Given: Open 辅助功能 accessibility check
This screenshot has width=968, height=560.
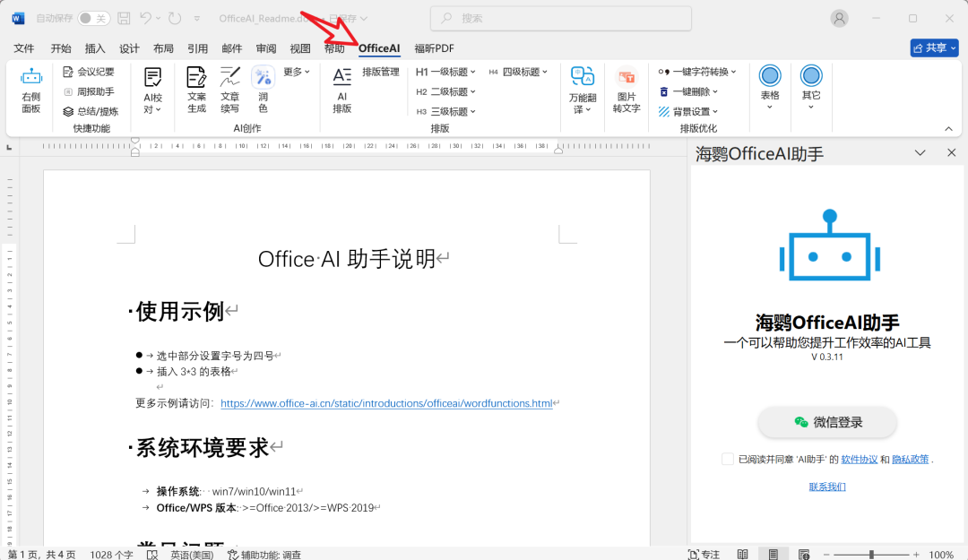Looking at the screenshot, I should point(264,555).
